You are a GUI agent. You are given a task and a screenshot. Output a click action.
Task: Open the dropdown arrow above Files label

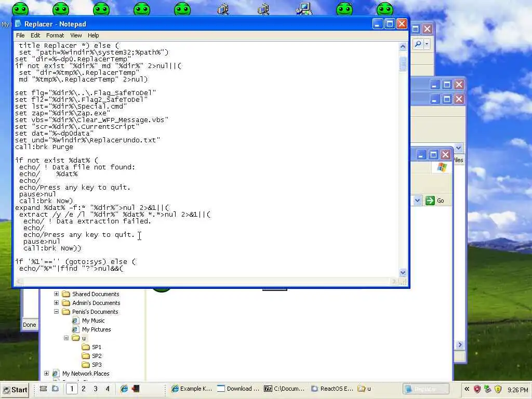pos(458,148)
